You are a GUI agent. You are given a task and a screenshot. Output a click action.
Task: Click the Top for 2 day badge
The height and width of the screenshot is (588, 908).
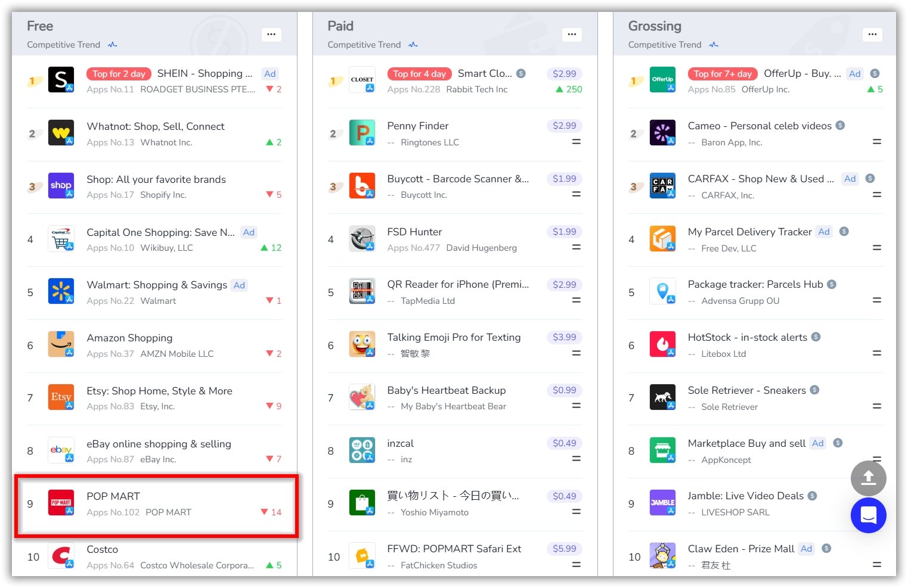pos(119,74)
